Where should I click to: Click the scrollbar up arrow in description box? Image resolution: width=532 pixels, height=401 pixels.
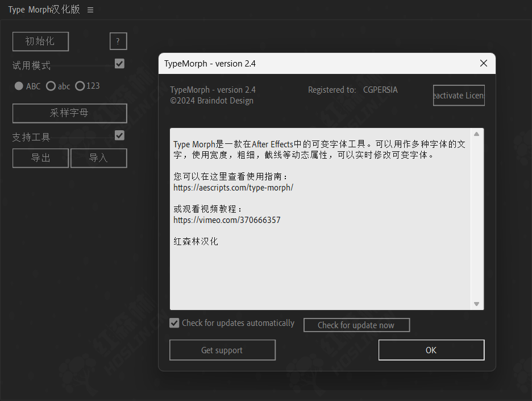pyautogui.click(x=476, y=134)
